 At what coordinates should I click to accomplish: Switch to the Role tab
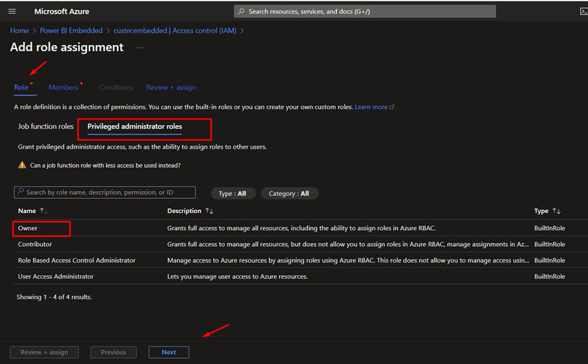point(21,88)
